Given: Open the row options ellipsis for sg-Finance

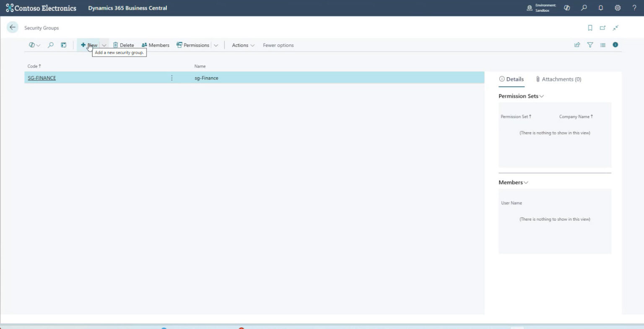Looking at the screenshot, I should click(x=171, y=78).
